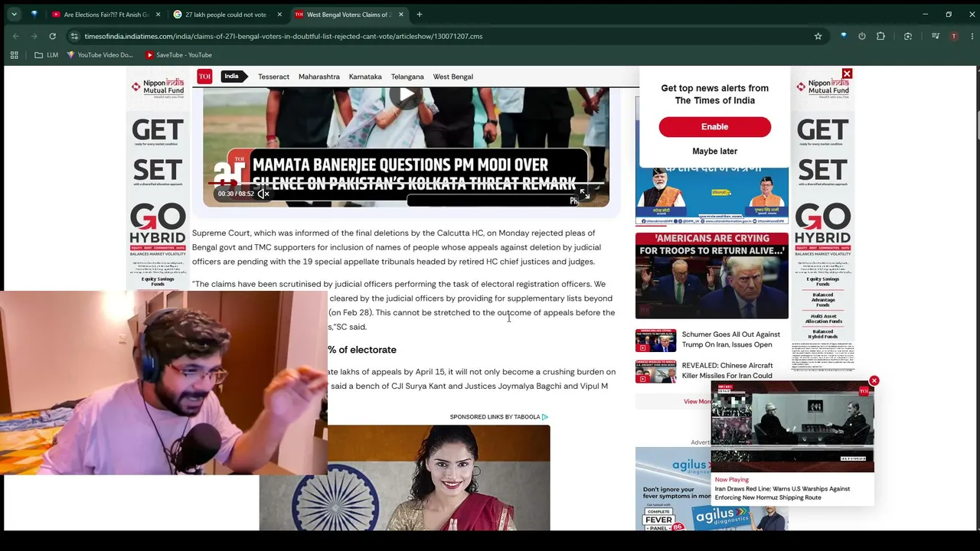Screen dimensions: 980x551
Task: Open the tab search dropdown arrow
Action: tap(15, 15)
